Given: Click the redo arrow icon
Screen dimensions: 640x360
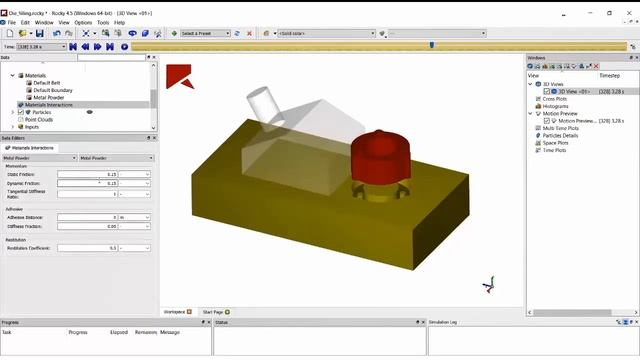Looking at the screenshot, I should click(69, 33).
